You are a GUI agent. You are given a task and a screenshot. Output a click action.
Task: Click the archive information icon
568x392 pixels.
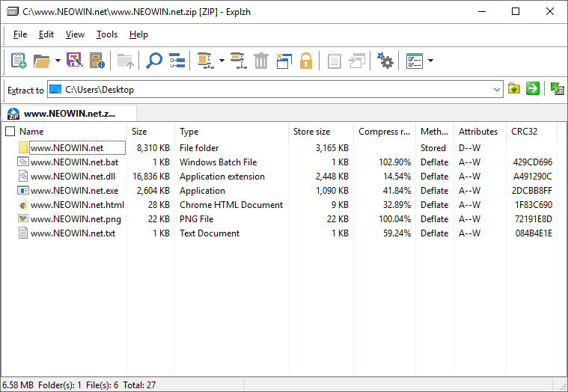click(97, 61)
